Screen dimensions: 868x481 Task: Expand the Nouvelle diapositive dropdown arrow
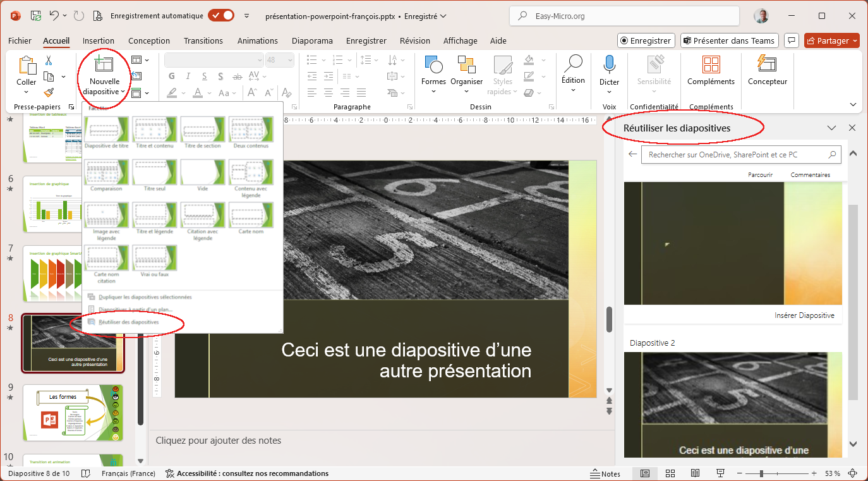(x=123, y=92)
